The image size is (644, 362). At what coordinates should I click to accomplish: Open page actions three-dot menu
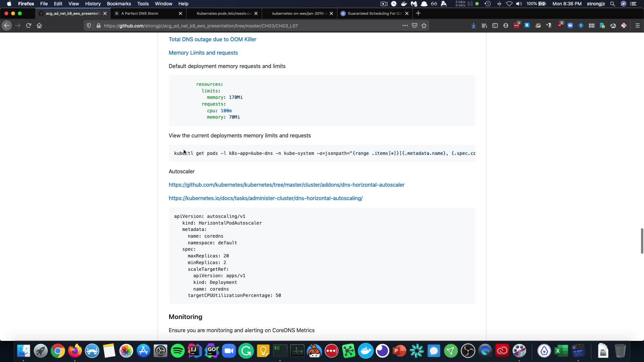point(405,25)
